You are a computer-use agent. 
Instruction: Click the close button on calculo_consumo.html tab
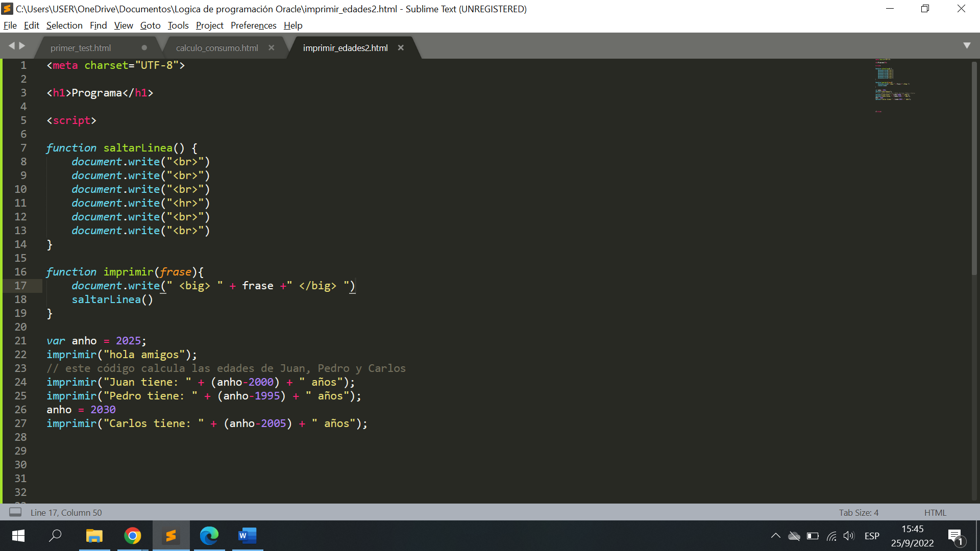coord(273,47)
